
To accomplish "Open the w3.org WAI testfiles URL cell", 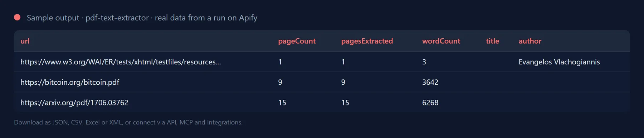I will tap(121, 62).
